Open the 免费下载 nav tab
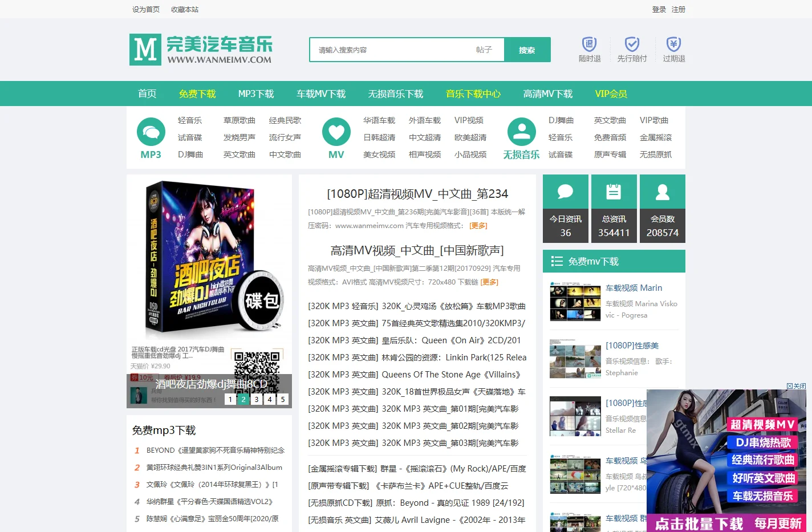 197,94
